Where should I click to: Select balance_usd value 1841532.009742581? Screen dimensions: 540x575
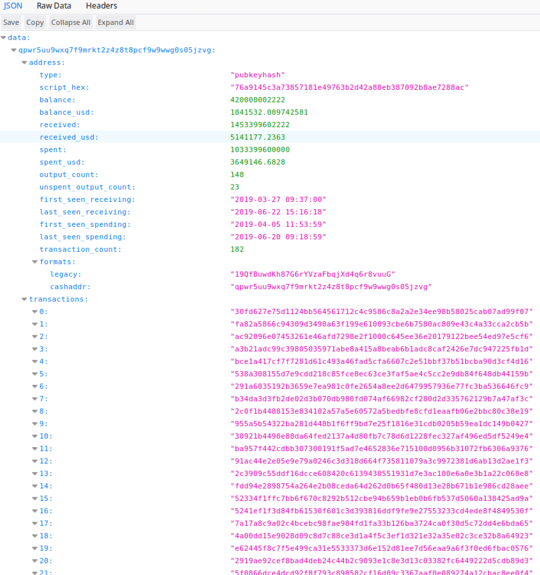269,112
